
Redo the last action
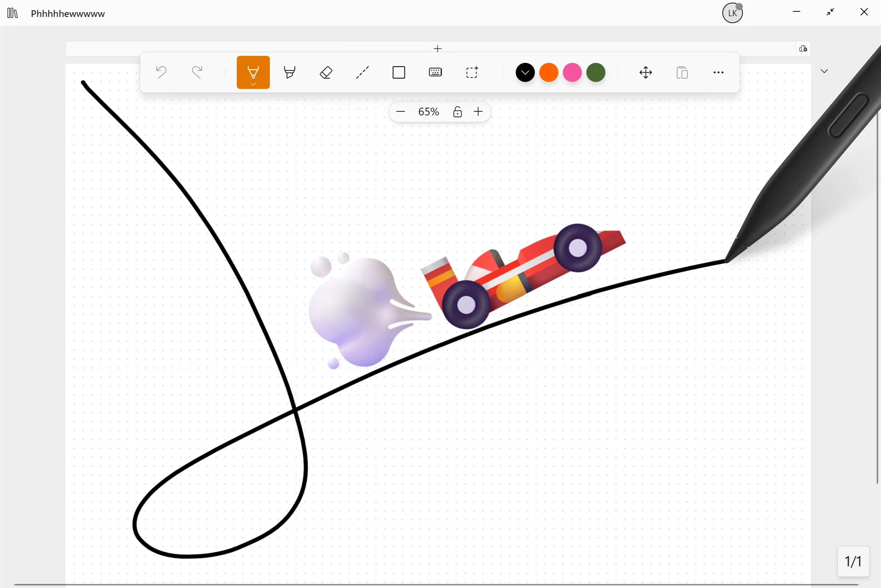coord(197,72)
